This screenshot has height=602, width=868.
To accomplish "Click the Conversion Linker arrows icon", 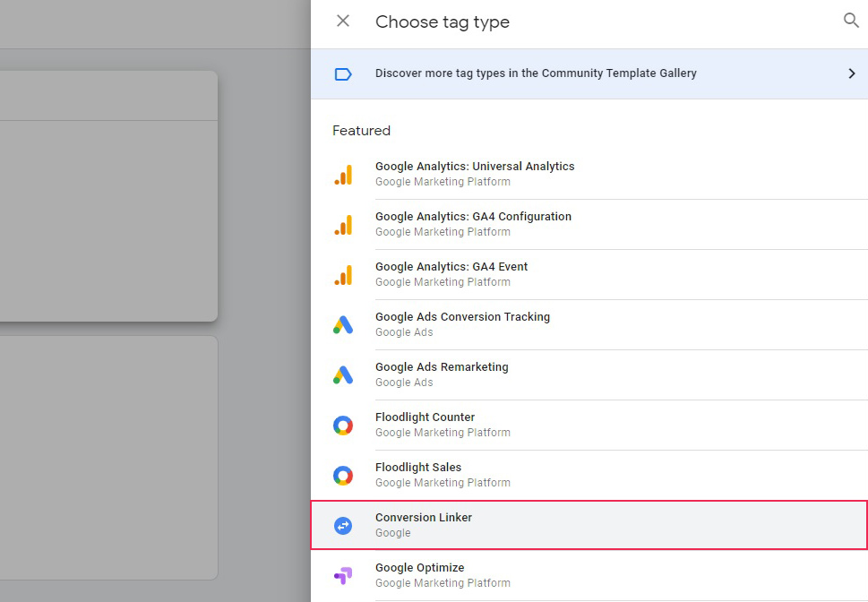I will point(343,526).
